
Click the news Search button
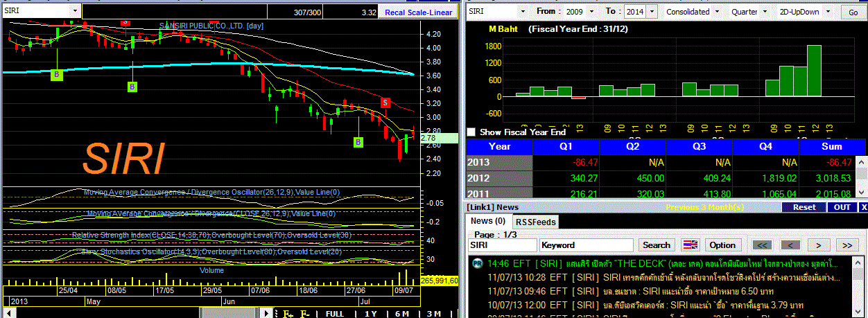pyautogui.click(x=656, y=245)
